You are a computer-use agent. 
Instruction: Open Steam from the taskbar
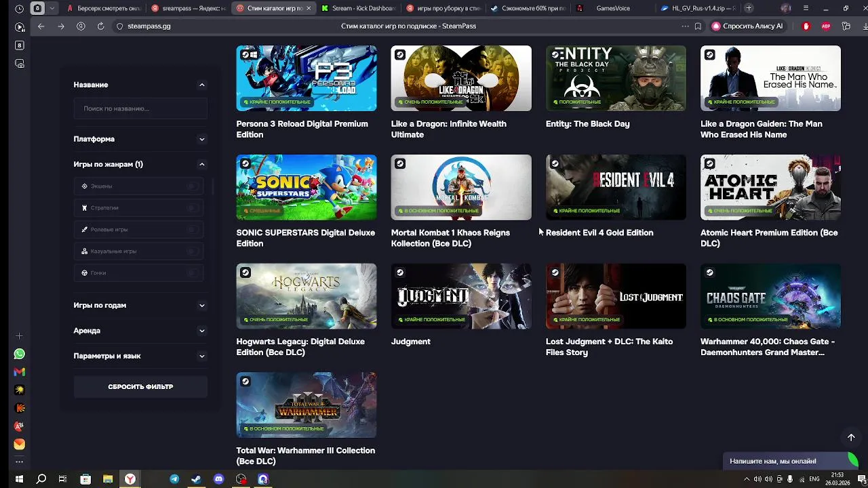(196, 479)
